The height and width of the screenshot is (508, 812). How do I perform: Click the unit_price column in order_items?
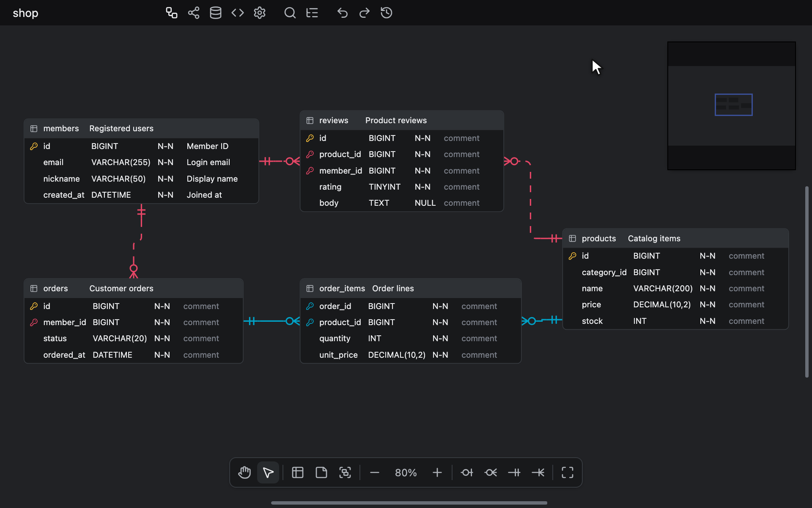point(338,355)
